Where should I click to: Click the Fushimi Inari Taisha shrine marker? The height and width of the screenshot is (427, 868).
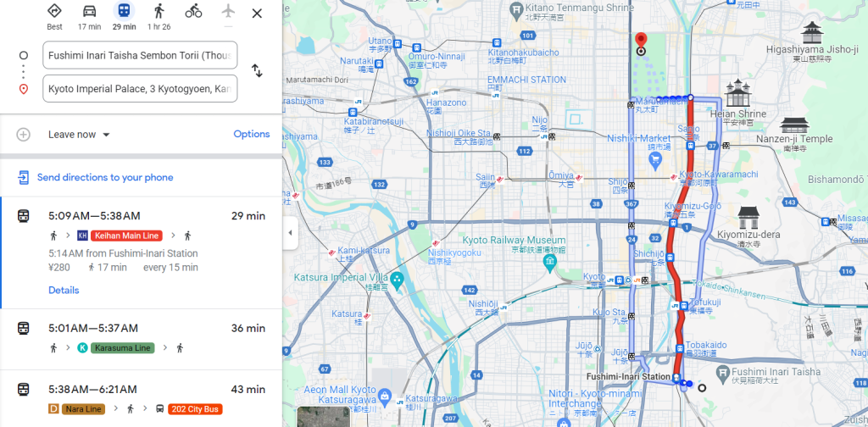tap(725, 375)
